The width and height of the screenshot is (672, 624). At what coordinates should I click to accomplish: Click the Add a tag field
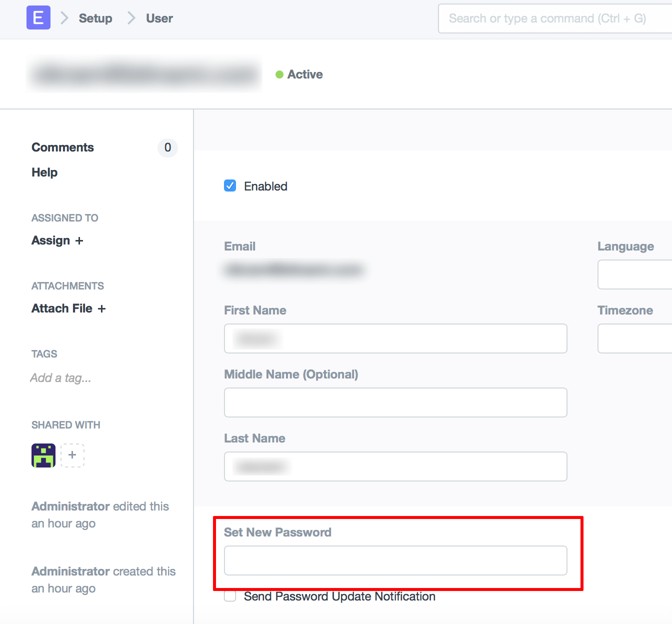(60, 378)
